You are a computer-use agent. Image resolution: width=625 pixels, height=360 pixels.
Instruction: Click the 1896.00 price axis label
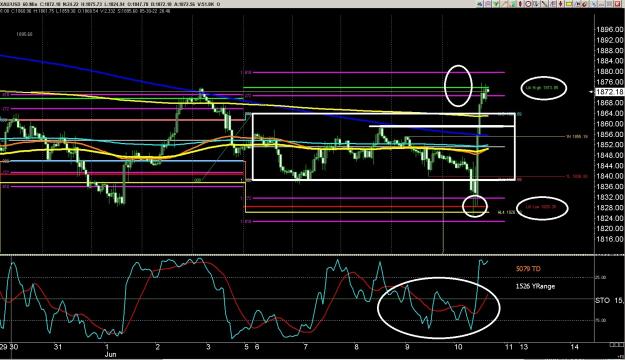pyautogui.click(x=609, y=30)
